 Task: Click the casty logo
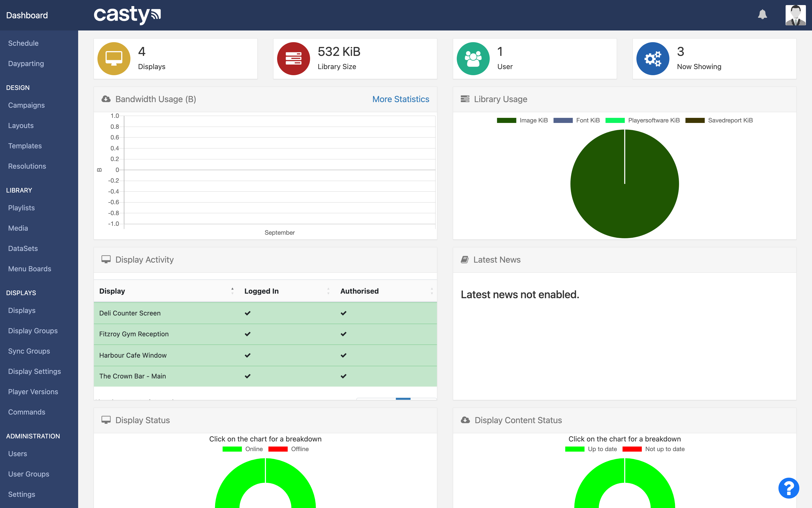click(127, 15)
